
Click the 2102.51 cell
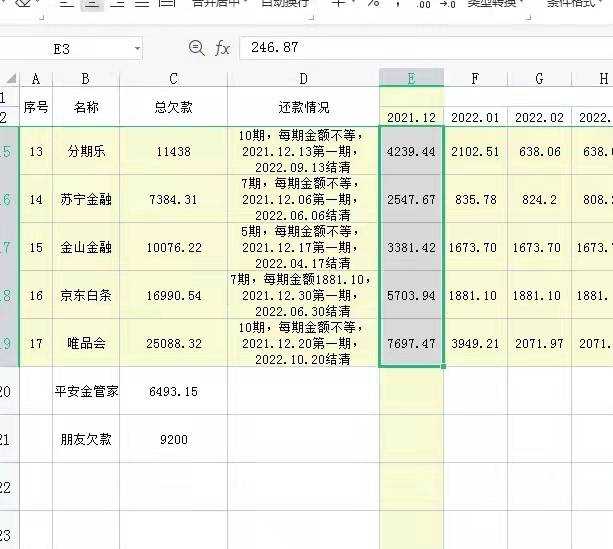pos(475,151)
